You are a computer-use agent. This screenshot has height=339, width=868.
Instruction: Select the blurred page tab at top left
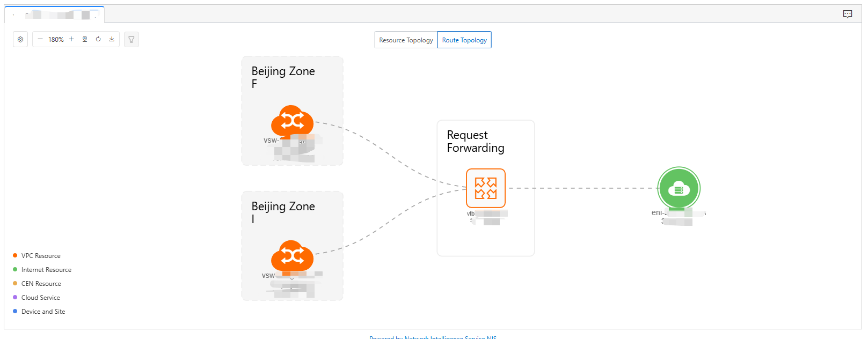pos(55,14)
